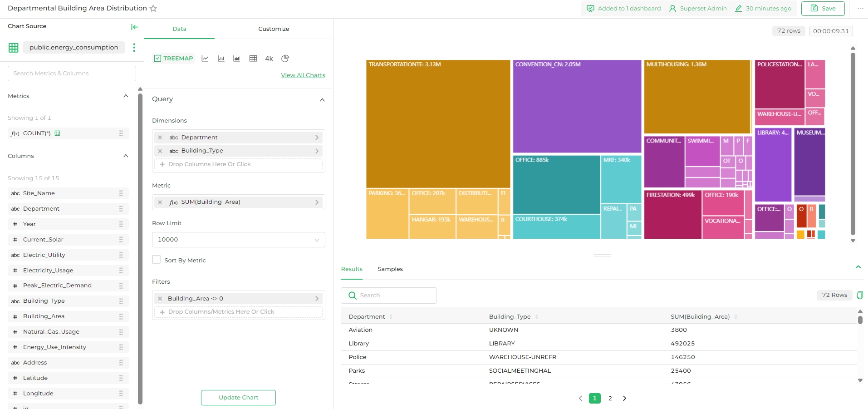Viewport: 868px width, 409px height.
Task: Focus the results Search field
Action: pyautogui.click(x=389, y=296)
